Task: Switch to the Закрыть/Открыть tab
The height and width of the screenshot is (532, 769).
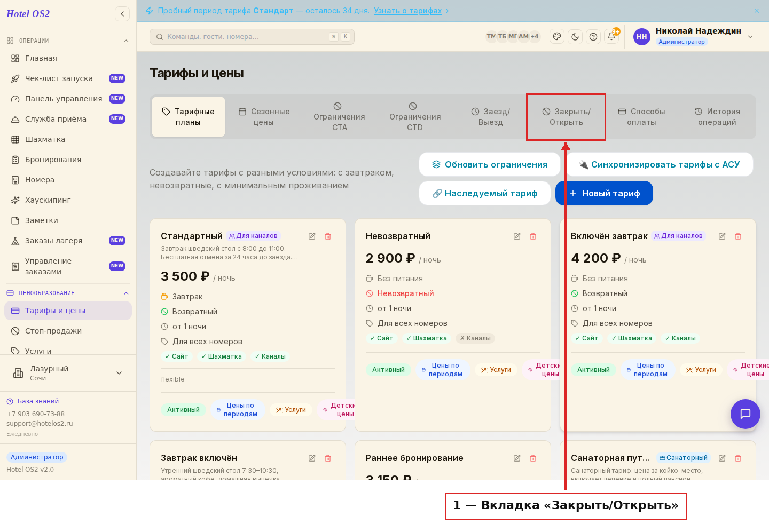Action: pos(566,117)
